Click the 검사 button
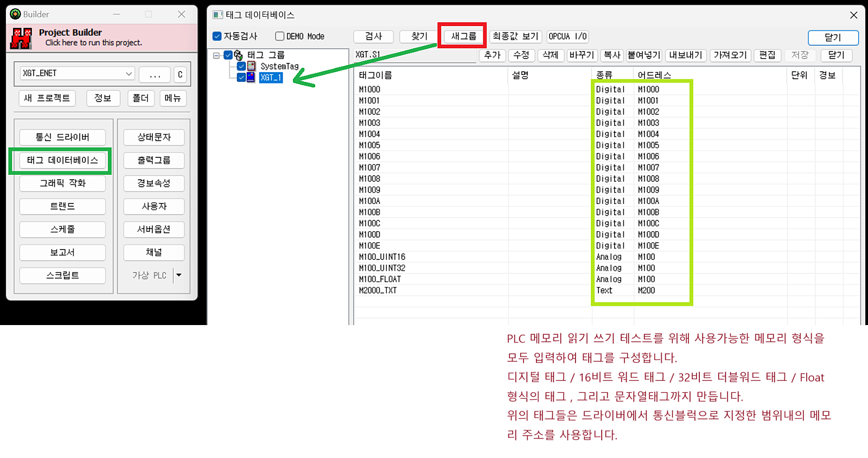Viewport: 868px width, 458px height. click(373, 36)
